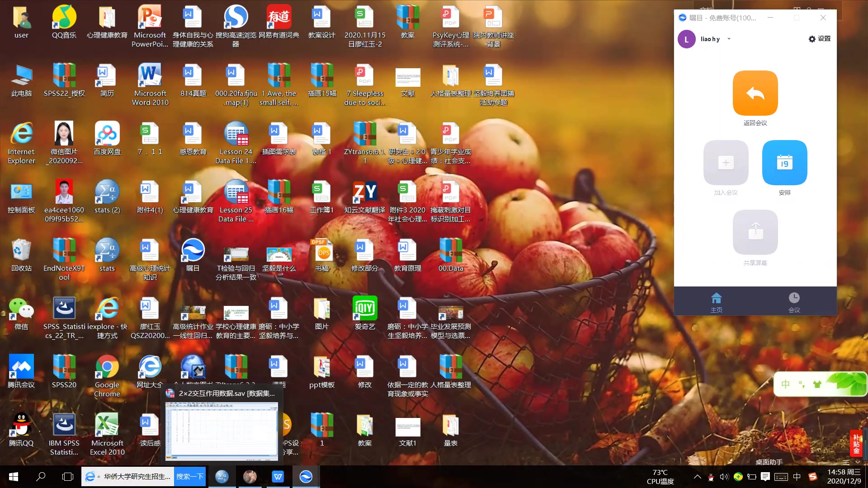Launch IBM SPSS Statistics from taskbar
This screenshot has height=488, width=868.
[x=221, y=476]
